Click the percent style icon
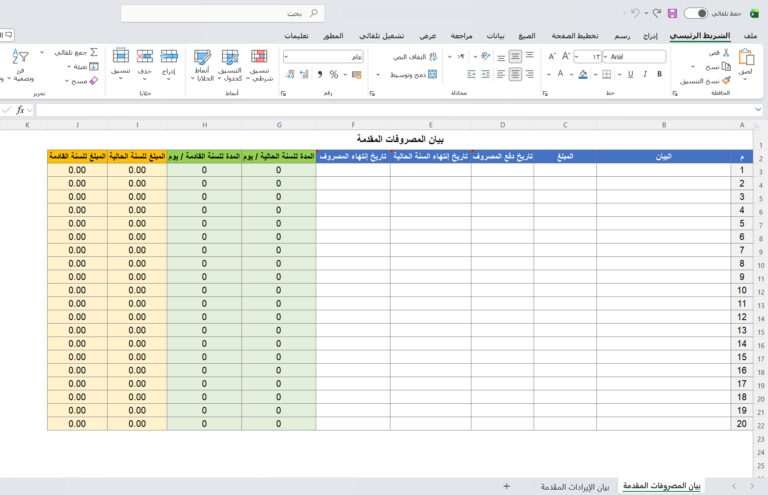 click(334, 74)
